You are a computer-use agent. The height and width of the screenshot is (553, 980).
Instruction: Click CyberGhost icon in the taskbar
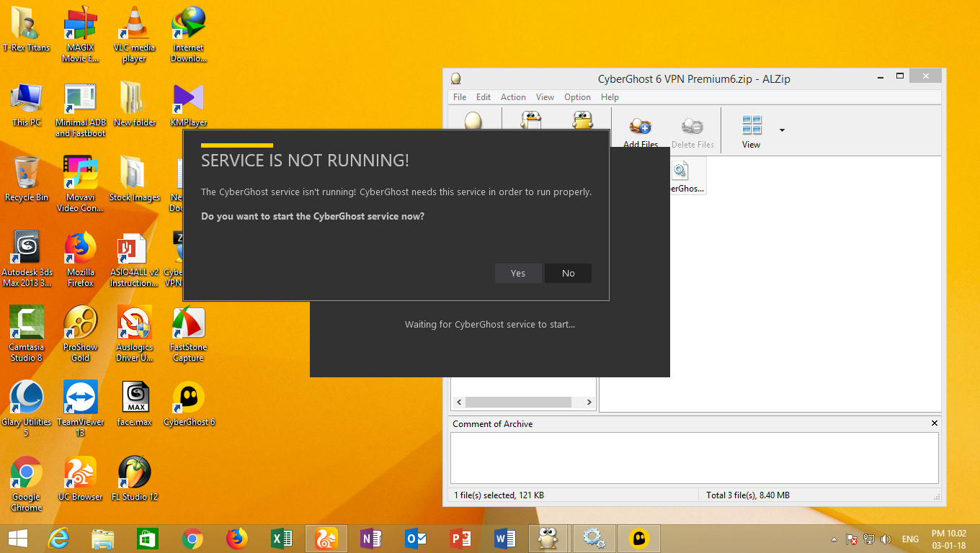(x=638, y=539)
